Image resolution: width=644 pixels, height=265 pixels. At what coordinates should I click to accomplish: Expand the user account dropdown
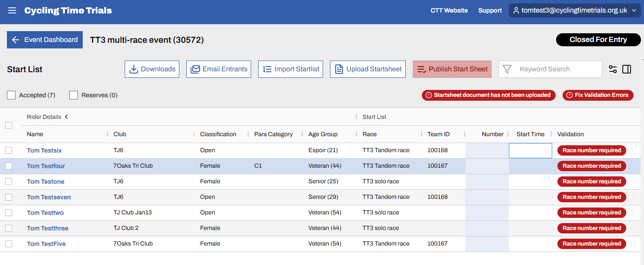click(575, 10)
